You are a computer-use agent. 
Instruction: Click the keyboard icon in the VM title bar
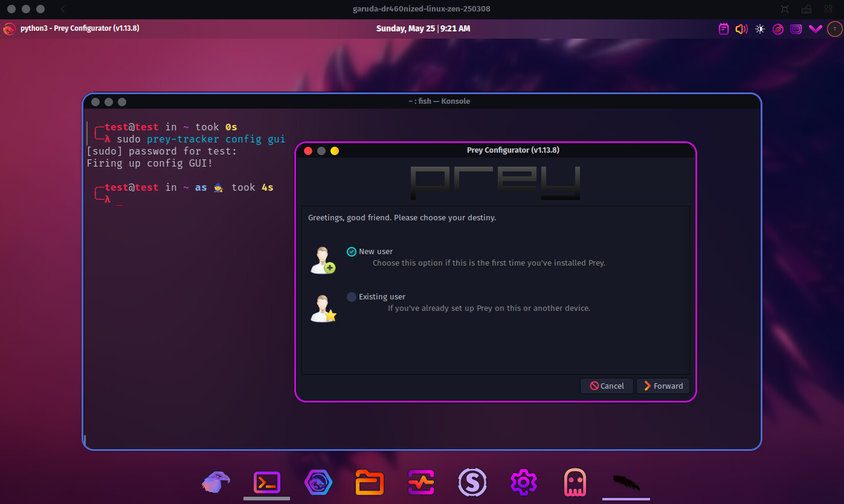point(806,9)
